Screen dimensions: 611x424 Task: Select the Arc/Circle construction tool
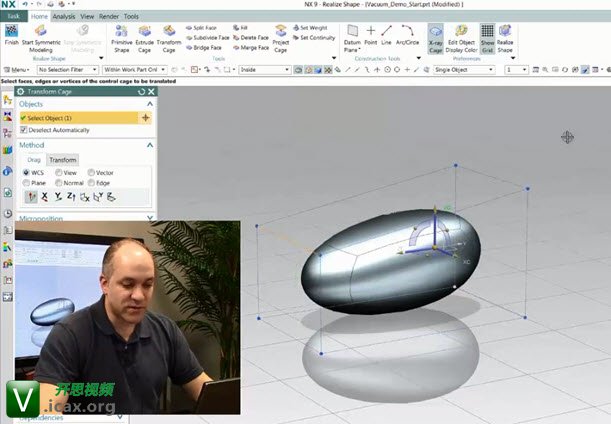click(407, 35)
